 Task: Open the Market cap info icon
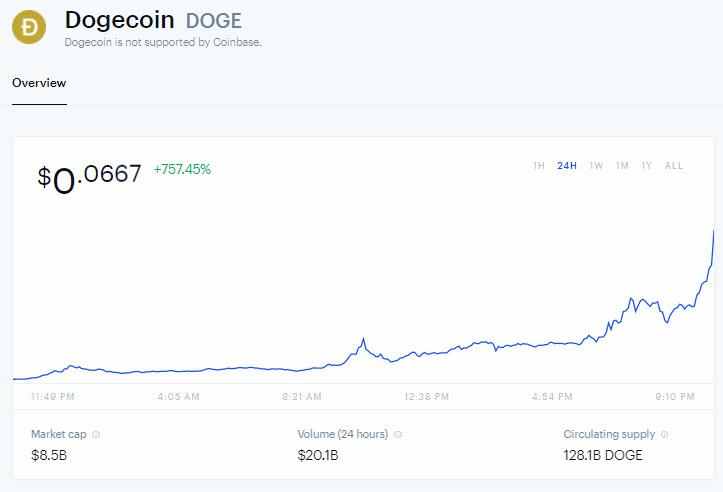[x=96, y=435]
